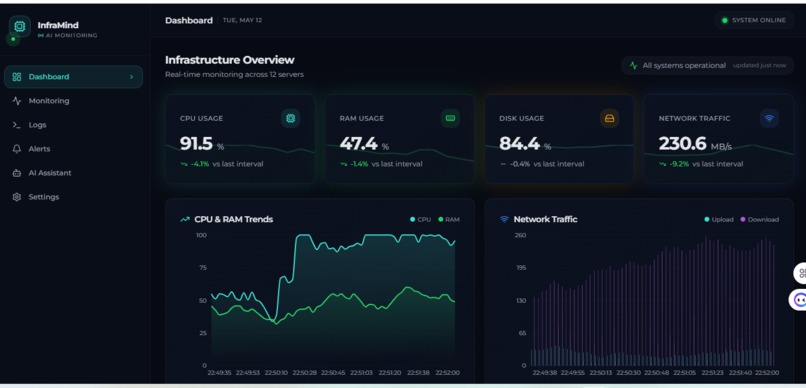Open the Monitoring section
Screen dimensions: 806x388
coord(74,101)
